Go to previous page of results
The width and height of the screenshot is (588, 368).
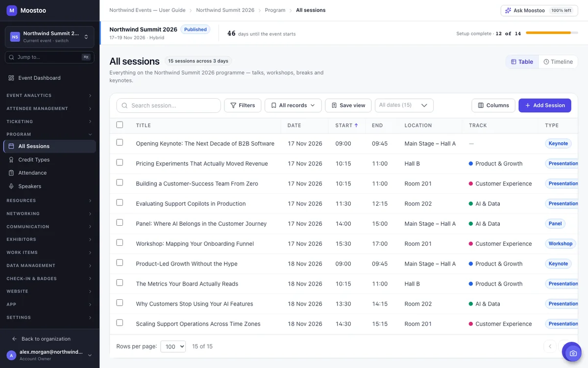coord(550,346)
